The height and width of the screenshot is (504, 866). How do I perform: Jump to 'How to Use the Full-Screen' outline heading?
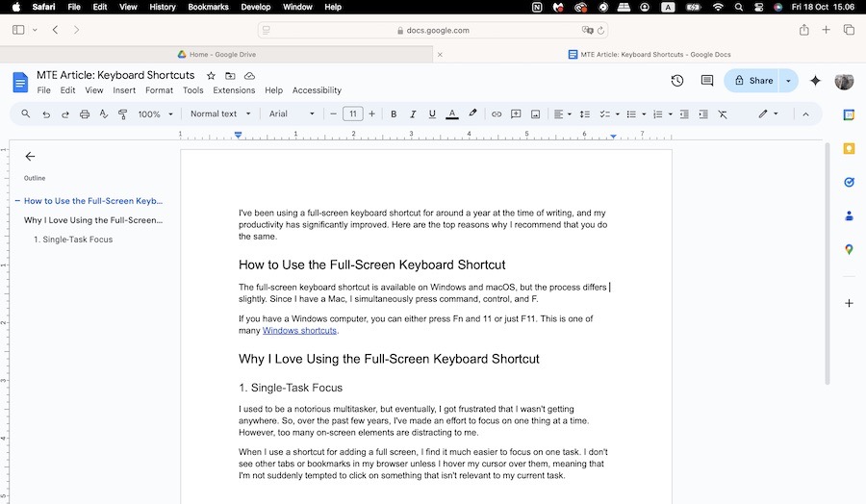point(93,201)
